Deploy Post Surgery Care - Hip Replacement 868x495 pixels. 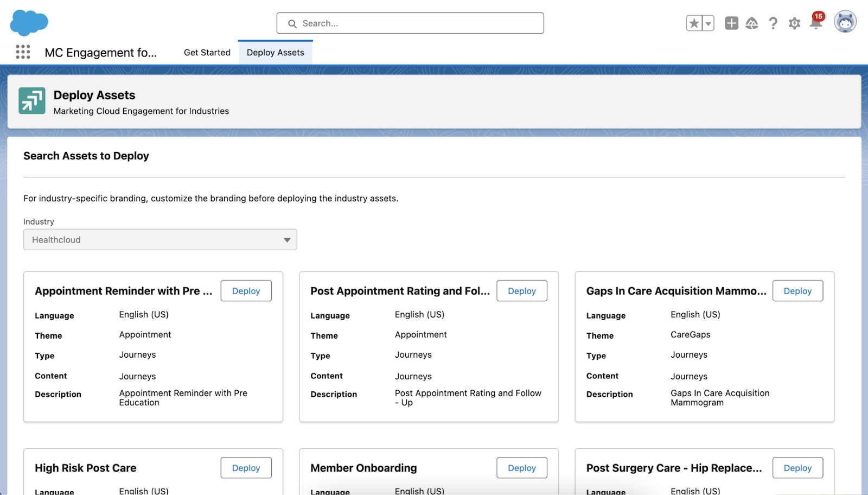point(797,468)
